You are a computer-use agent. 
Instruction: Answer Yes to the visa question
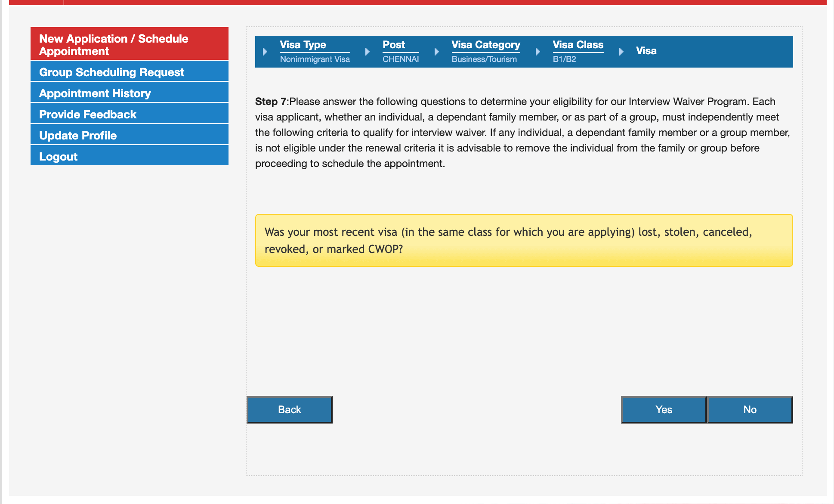[x=664, y=410]
